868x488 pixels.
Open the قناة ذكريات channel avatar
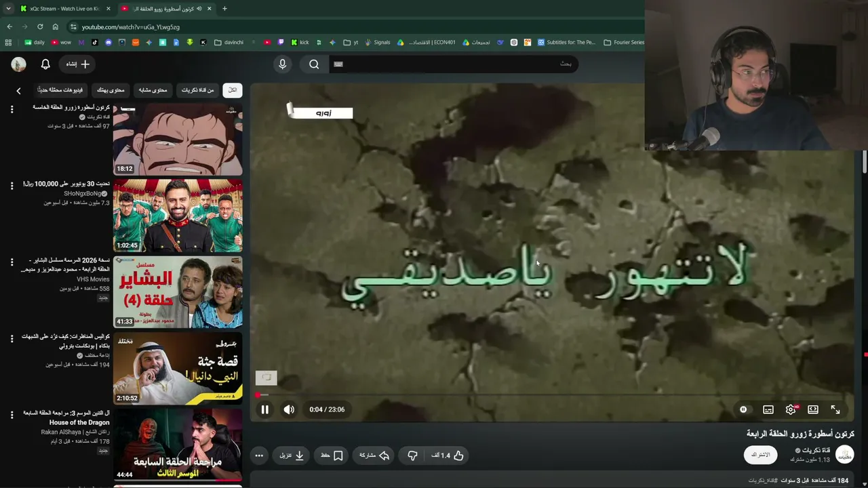pos(844,455)
